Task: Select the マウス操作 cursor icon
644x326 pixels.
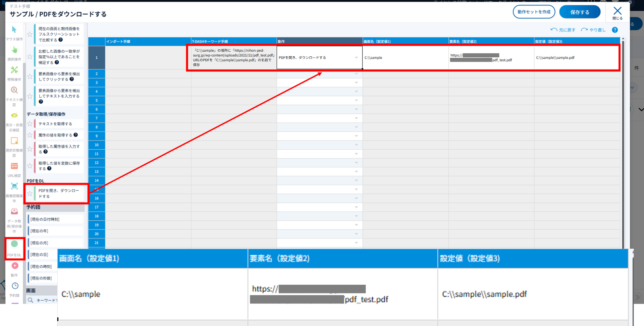Action: click(x=14, y=30)
